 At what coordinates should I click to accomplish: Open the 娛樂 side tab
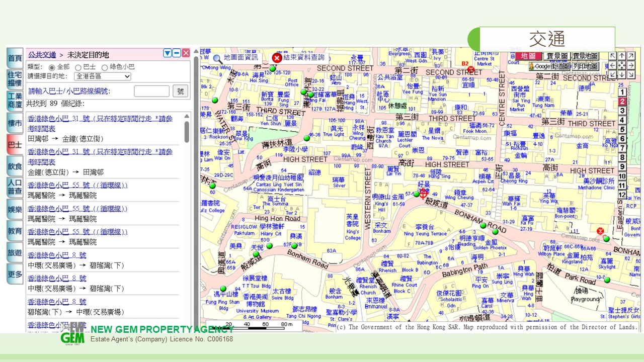[15, 209]
